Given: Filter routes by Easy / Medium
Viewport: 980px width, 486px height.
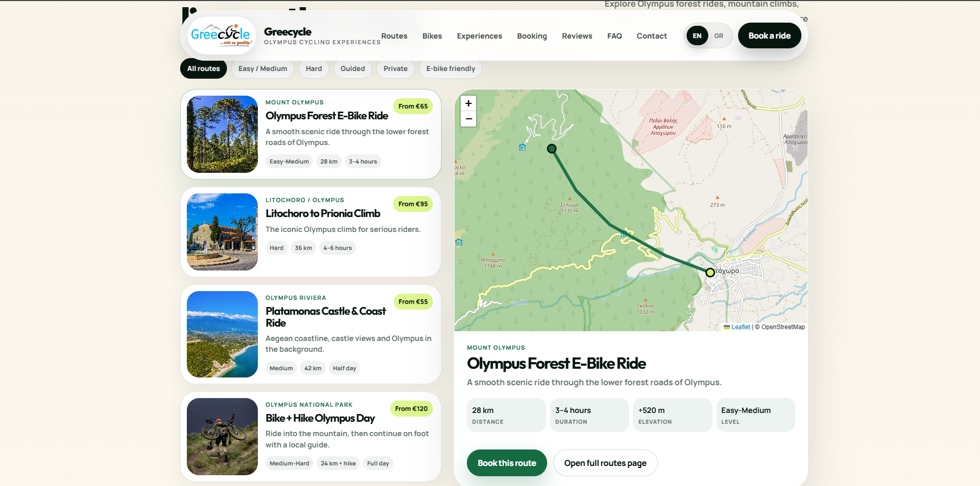Looking at the screenshot, I should point(262,68).
